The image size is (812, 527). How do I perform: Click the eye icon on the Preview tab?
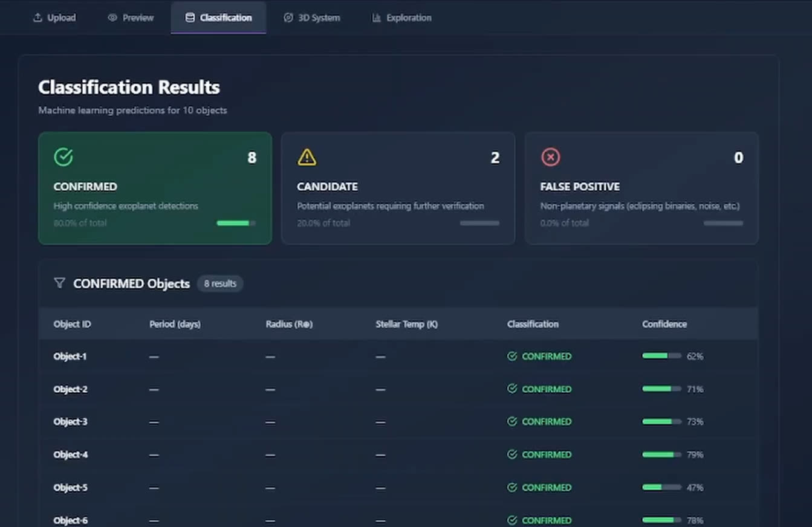point(112,18)
